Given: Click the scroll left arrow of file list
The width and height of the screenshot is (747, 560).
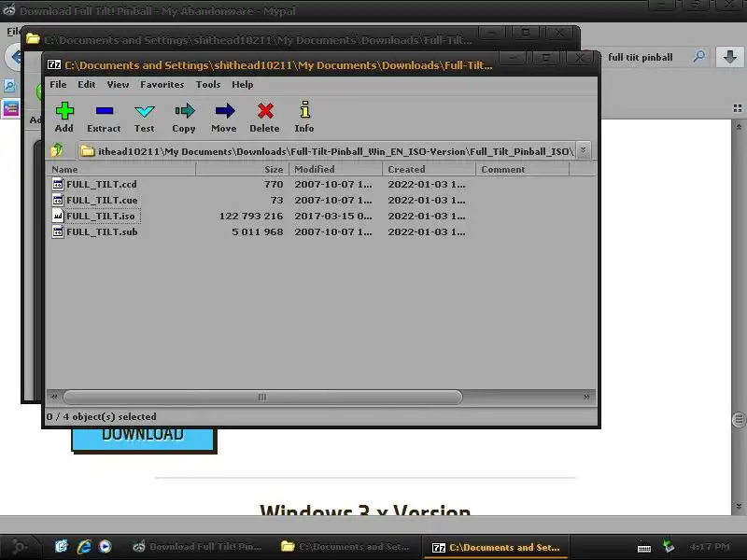Looking at the screenshot, I should (x=54, y=397).
